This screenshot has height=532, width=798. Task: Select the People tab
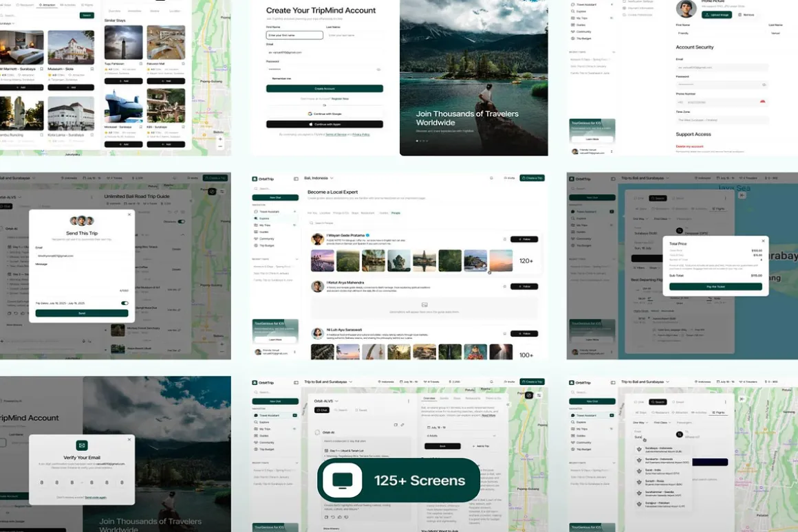[396, 213]
